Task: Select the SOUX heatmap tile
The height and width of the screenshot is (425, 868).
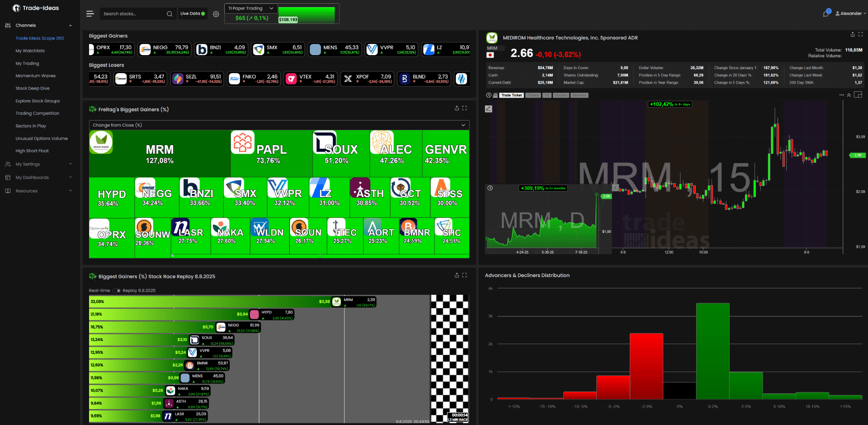Action: click(341, 154)
